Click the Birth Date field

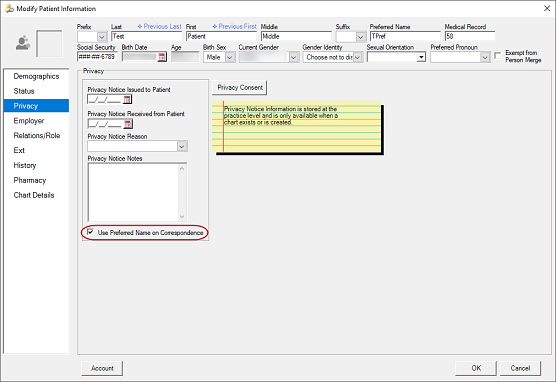tap(140, 57)
